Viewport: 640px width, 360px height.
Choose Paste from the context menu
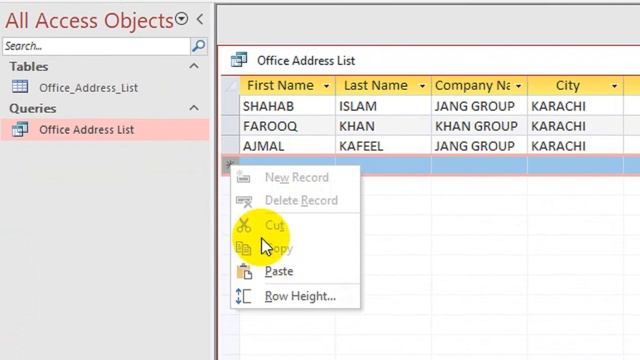point(296,271)
